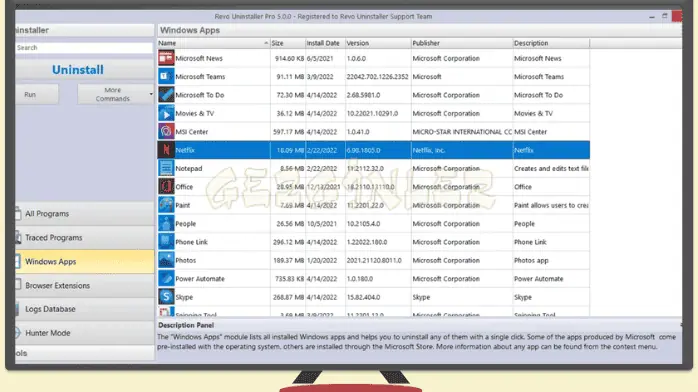Click the 'Photos app' description cell
This screenshot has height=392, width=698.
click(x=531, y=260)
